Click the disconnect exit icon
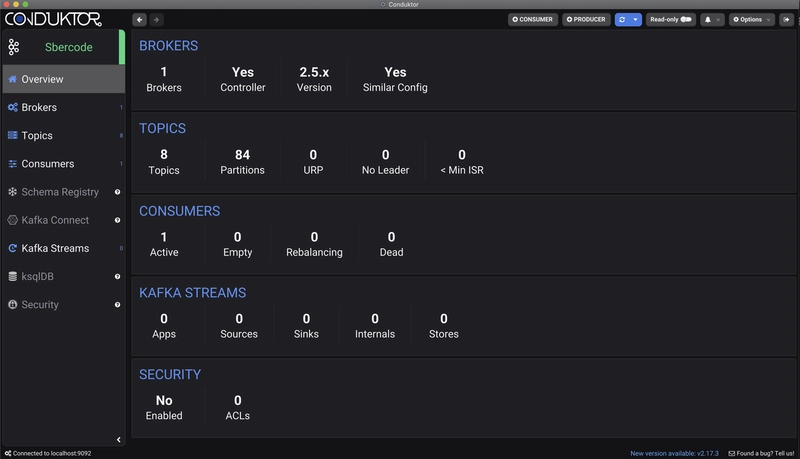Viewport: 800px width, 459px height. point(786,19)
